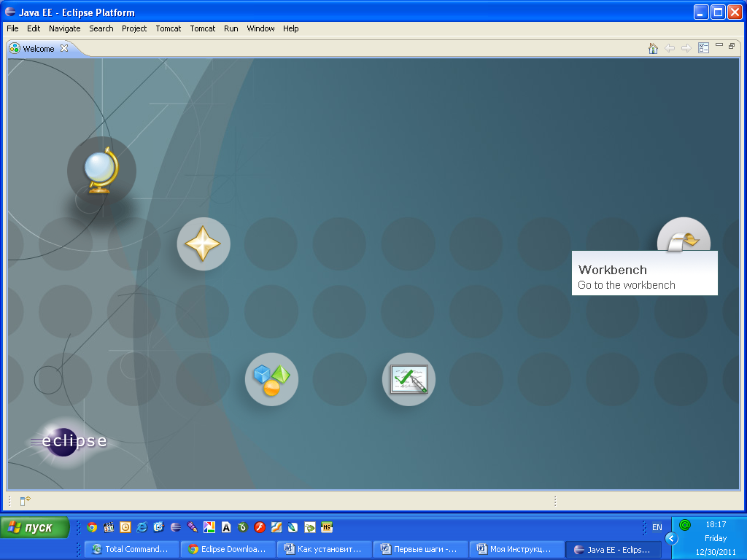747x560 pixels.
Task: Click the Navigate Forward arrow in Welcome toolbar
Action: click(686, 48)
